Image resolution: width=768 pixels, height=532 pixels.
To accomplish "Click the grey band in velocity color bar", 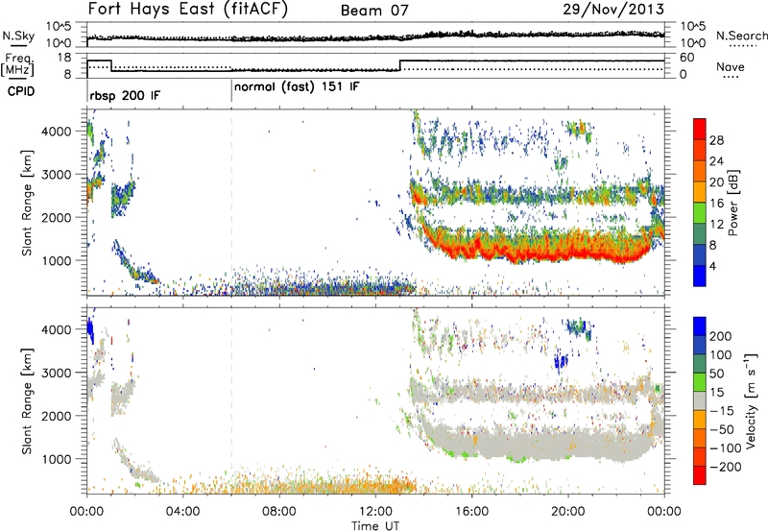I will click(700, 400).
